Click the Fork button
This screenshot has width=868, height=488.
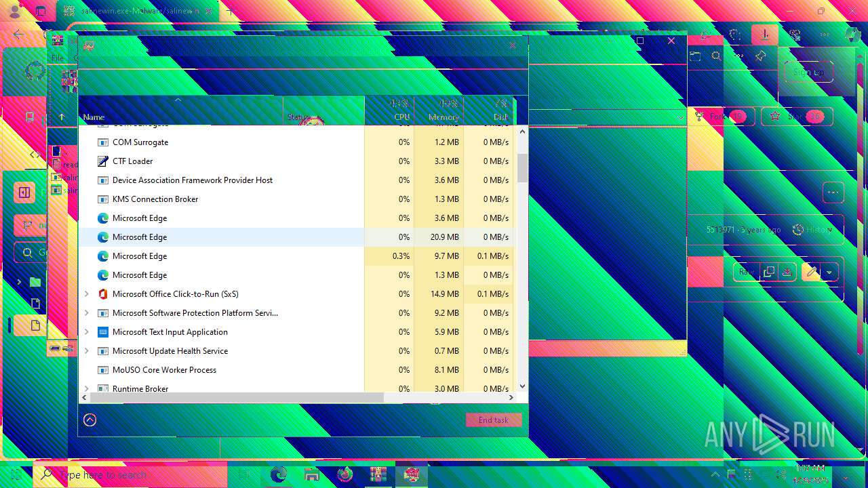click(x=720, y=117)
